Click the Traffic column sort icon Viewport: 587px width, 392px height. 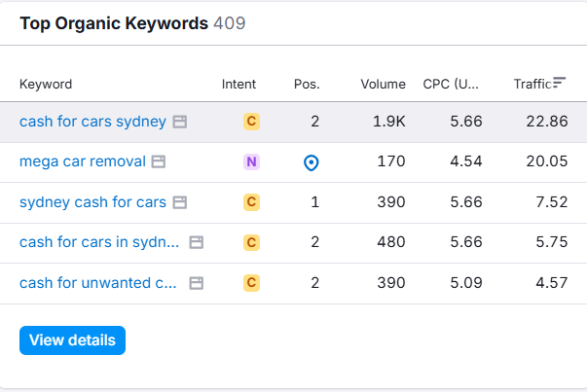point(560,83)
